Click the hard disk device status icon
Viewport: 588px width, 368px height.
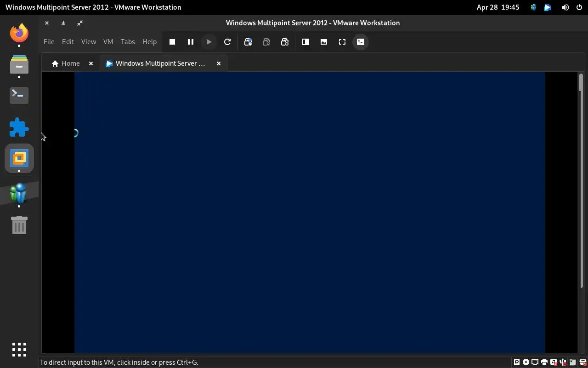517,362
